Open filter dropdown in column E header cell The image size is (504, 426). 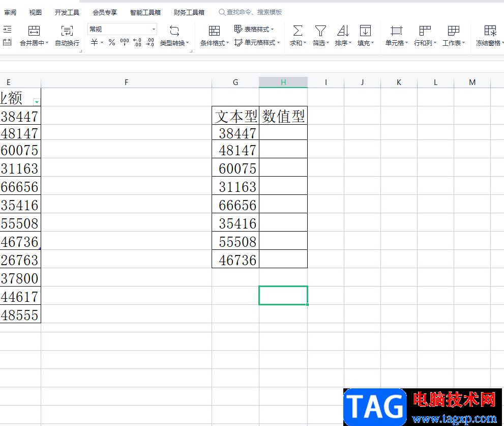[37, 102]
